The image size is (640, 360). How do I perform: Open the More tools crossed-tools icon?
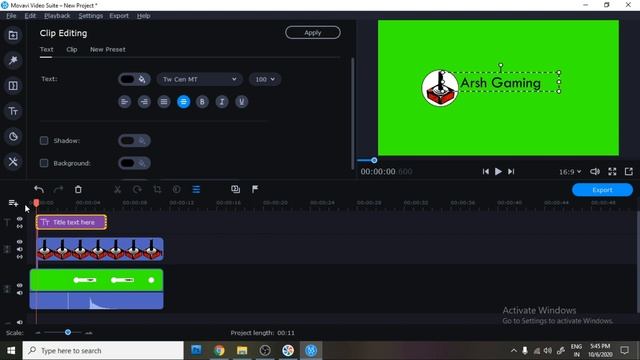[x=13, y=162]
